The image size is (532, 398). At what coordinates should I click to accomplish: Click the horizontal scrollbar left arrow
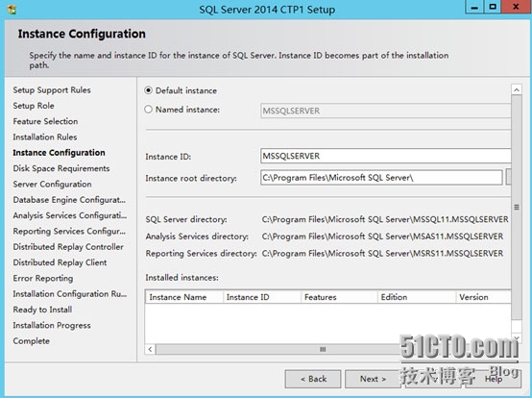pyautogui.click(x=151, y=349)
